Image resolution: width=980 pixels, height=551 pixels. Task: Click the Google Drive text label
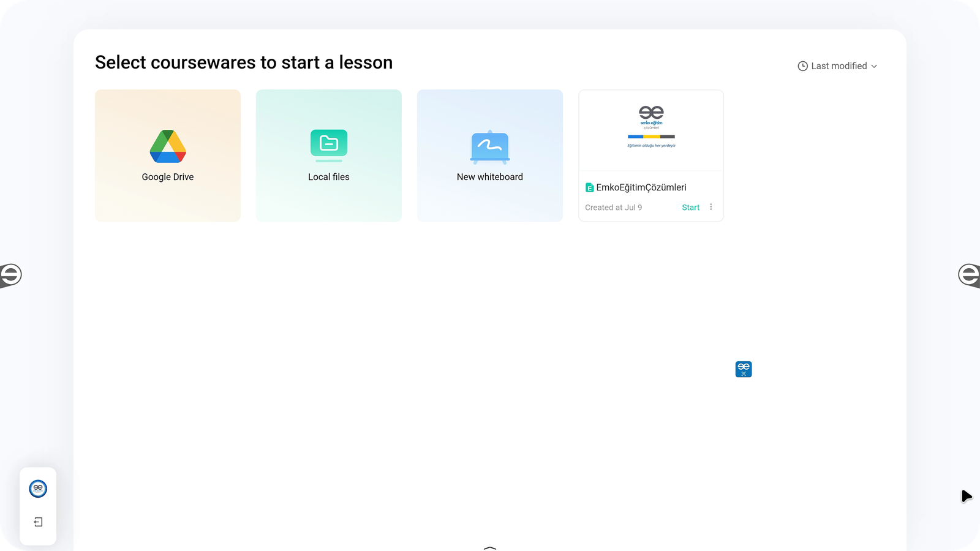[167, 177]
